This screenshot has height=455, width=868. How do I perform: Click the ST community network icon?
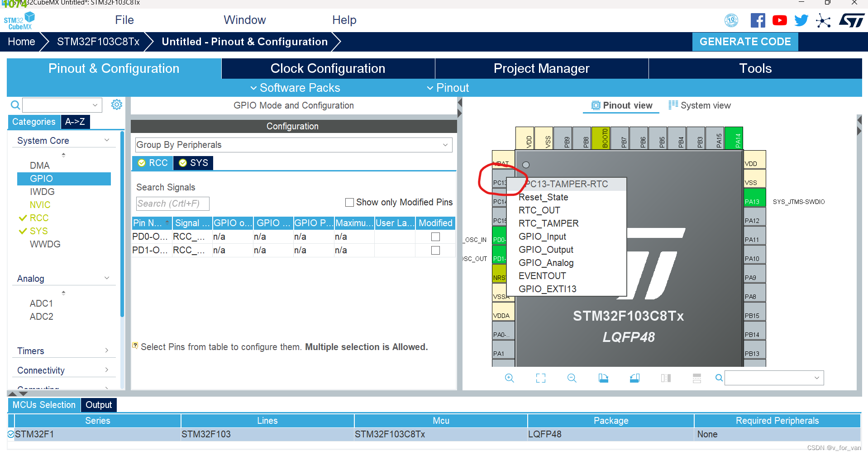click(x=823, y=20)
